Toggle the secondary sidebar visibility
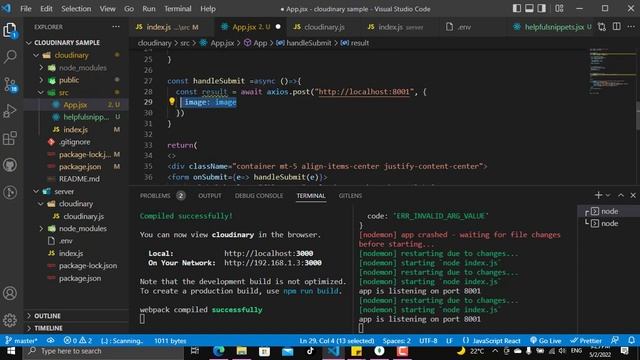Image resolution: width=640 pixels, height=360 pixels. 542,9
